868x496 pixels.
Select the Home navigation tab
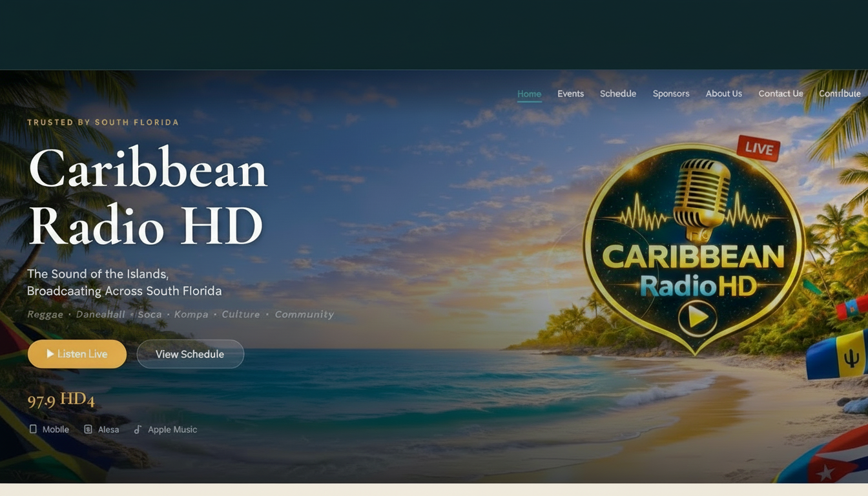[x=529, y=93]
